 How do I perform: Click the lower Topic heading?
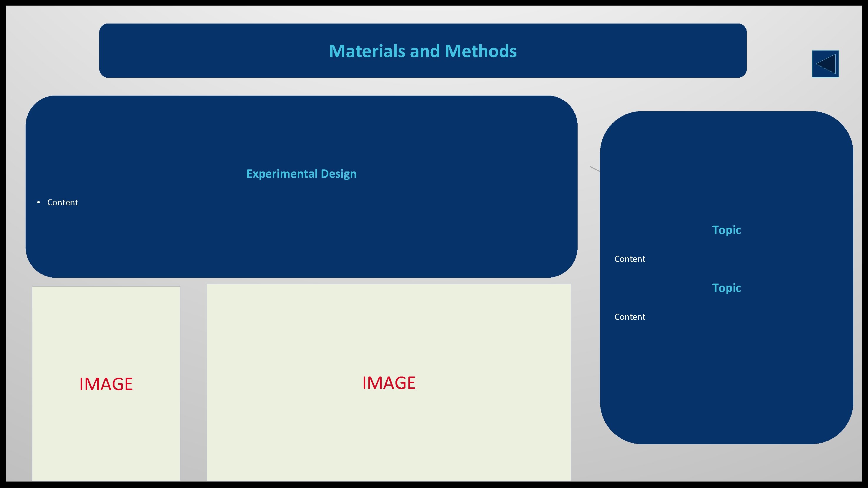coord(726,288)
